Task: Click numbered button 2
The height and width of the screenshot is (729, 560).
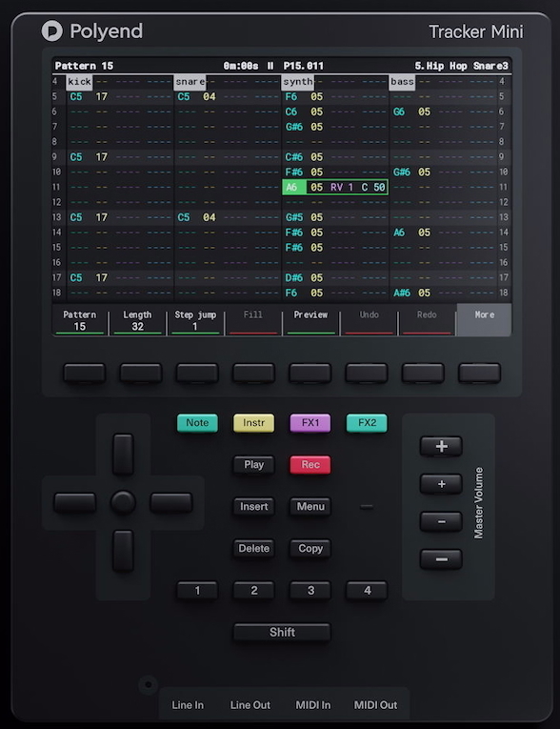Action: (x=253, y=591)
